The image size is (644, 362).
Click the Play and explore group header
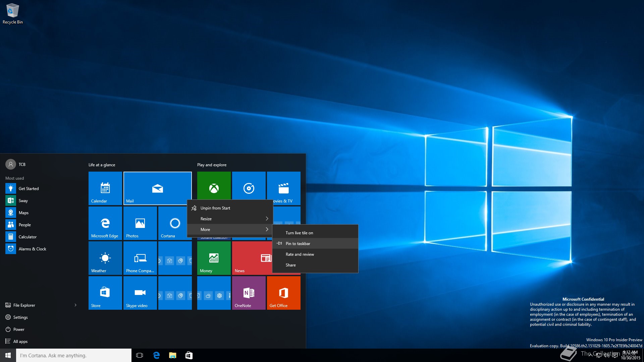[x=212, y=165]
